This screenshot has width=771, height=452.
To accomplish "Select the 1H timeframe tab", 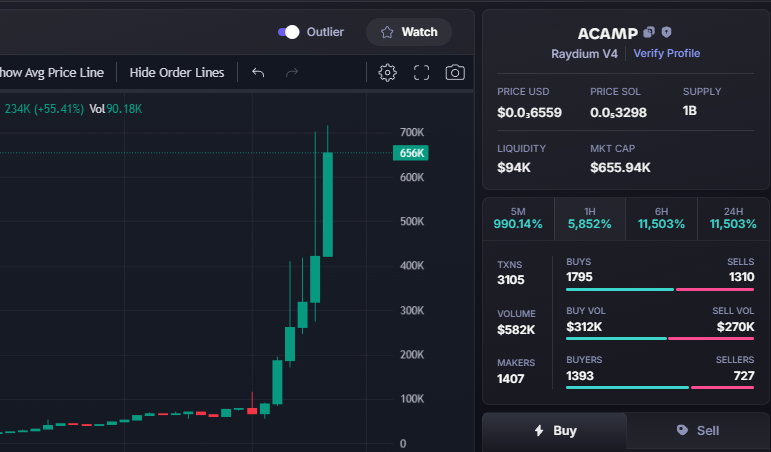I will [590, 219].
